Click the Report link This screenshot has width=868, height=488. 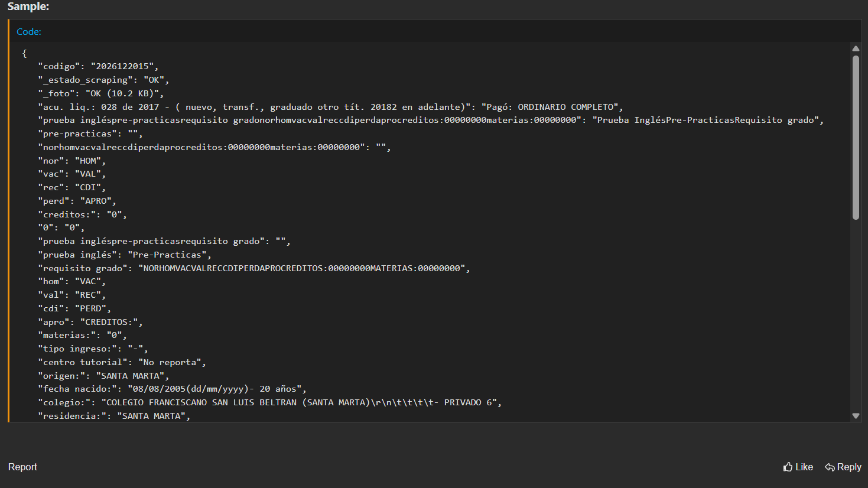pos(22,467)
